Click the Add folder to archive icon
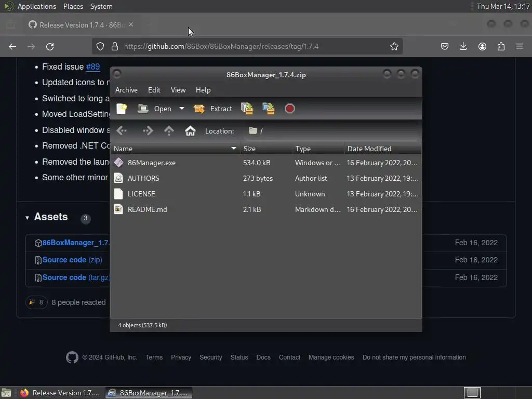532x399 pixels. click(269, 109)
